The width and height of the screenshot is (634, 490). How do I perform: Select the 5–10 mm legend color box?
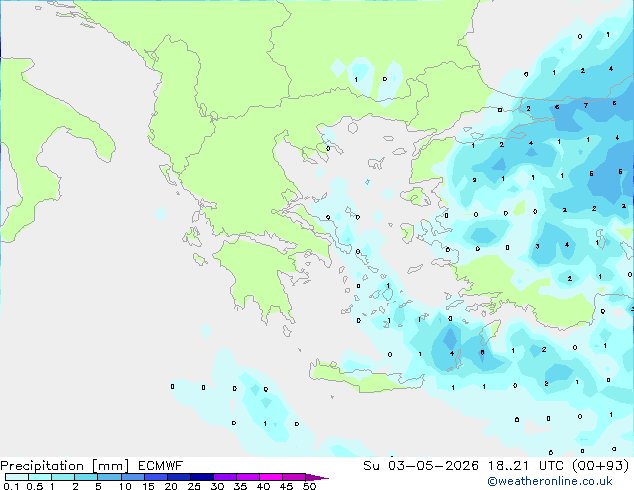coord(110,477)
